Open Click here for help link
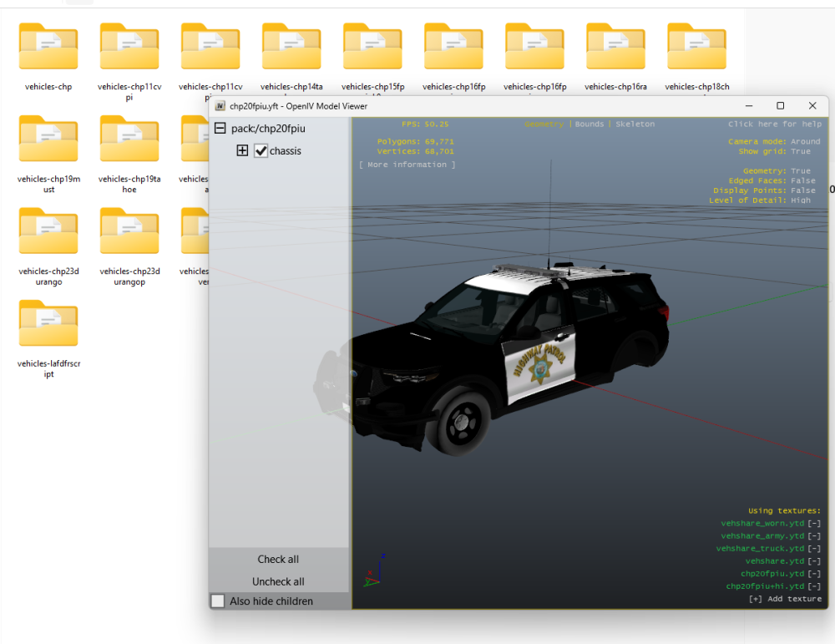The height and width of the screenshot is (644, 835). pyautogui.click(x=775, y=124)
